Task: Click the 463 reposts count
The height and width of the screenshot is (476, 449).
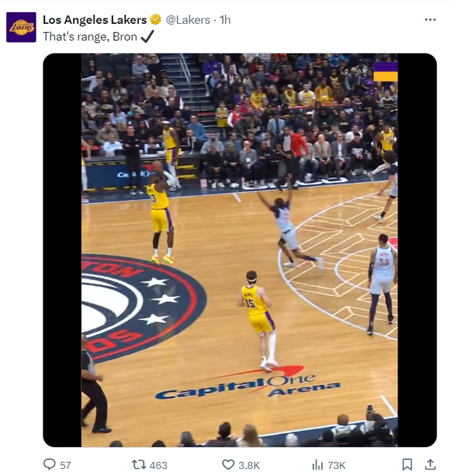Action: pyautogui.click(x=159, y=465)
